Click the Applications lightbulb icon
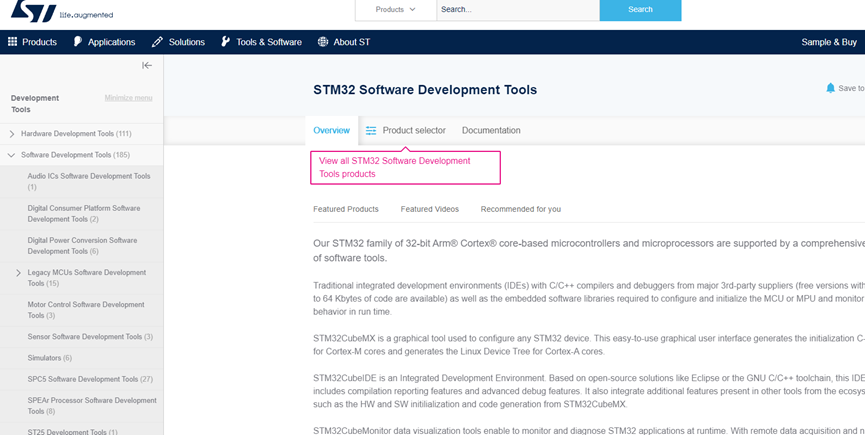865x435 pixels. 78,41
